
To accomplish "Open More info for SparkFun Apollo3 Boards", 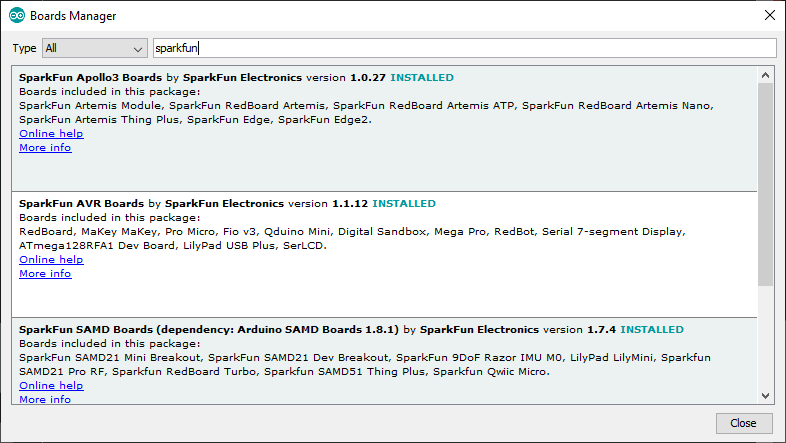I will tap(45, 148).
